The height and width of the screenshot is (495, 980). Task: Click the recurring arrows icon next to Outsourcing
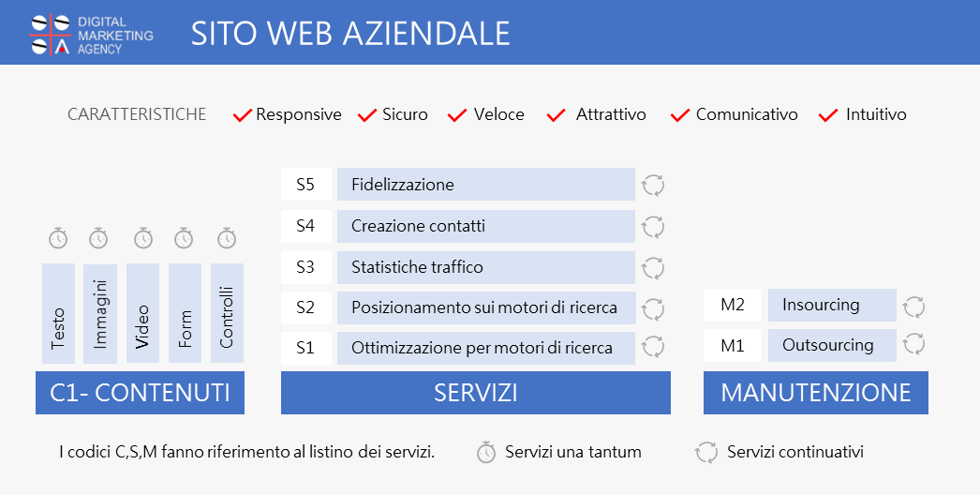[913, 343]
